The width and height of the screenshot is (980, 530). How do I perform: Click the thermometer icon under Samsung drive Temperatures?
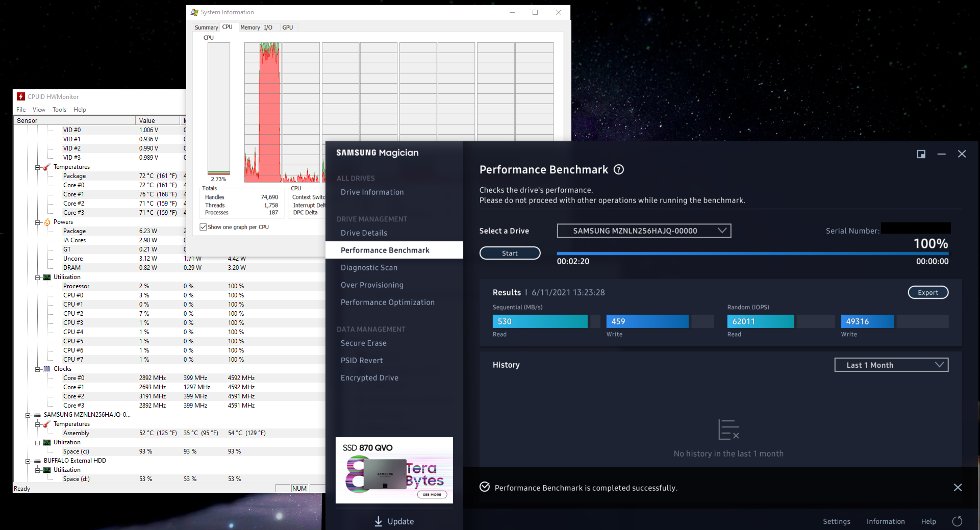pyautogui.click(x=47, y=424)
